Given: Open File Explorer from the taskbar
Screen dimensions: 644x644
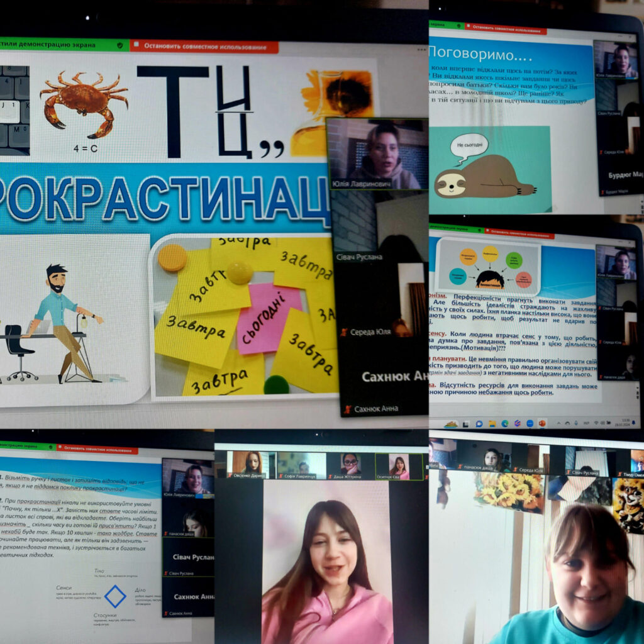Looking at the screenshot, I should click(x=492, y=423).
